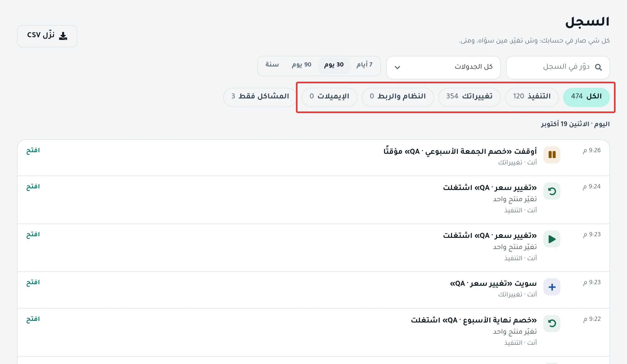The image size is (627, 364).
Task: Toggle المشاكل فقط filter
Action: tap(260, 97)
